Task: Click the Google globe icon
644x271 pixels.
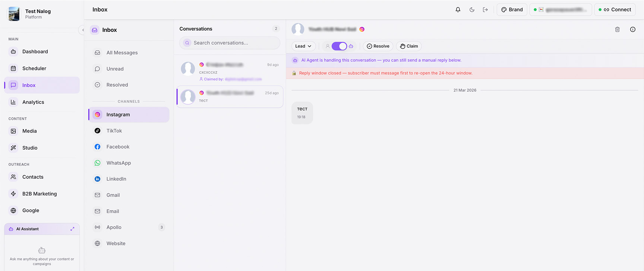Action: tap(13, 210)
